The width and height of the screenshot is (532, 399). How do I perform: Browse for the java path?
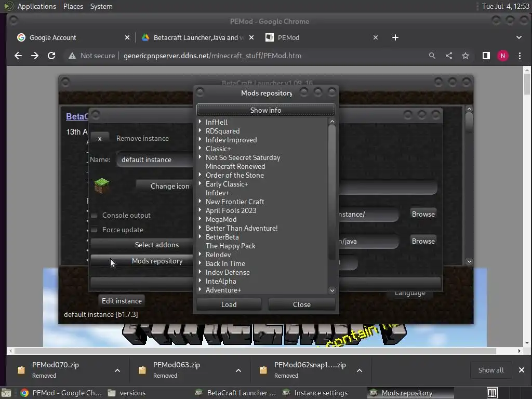(423, 241)
